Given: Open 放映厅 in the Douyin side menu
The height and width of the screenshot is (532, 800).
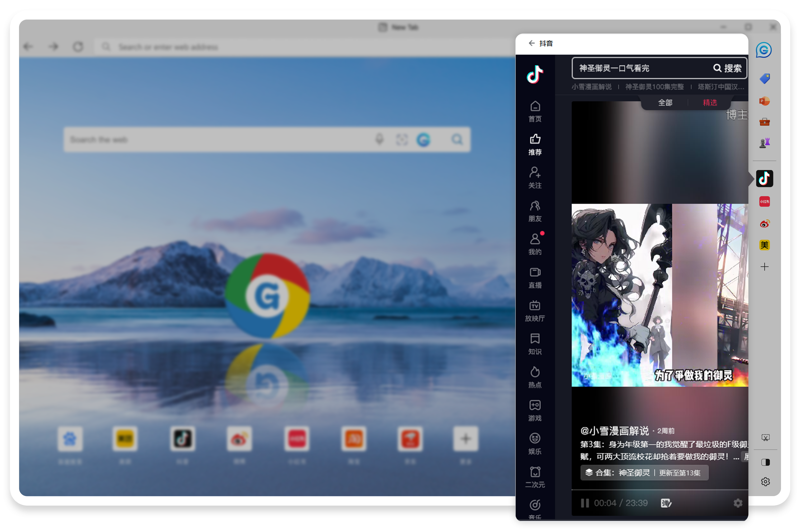Looking at the screenshot, I should (x=535, y=311).
